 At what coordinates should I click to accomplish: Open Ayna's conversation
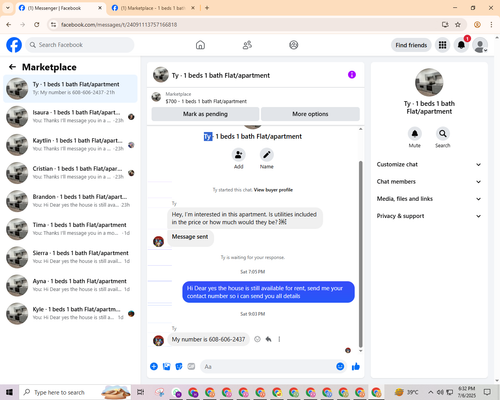70,285
